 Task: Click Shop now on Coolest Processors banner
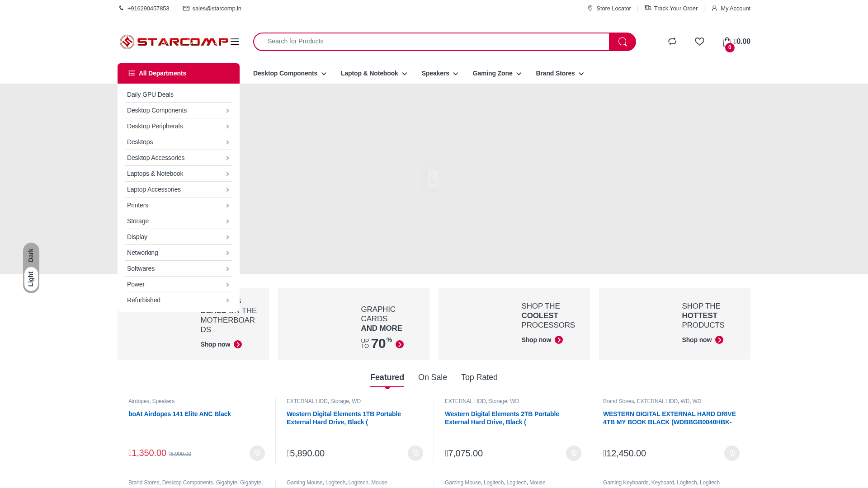[x=542, y=340]
